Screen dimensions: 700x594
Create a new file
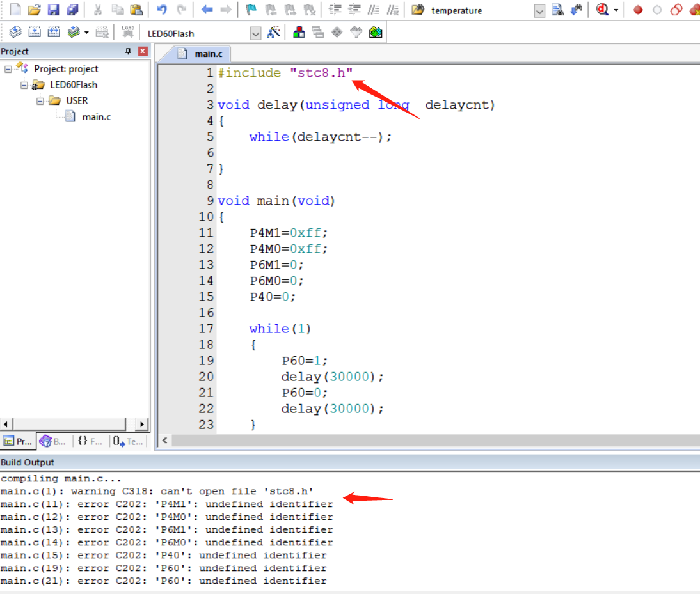pyautogui.click(x=15, y=10)
